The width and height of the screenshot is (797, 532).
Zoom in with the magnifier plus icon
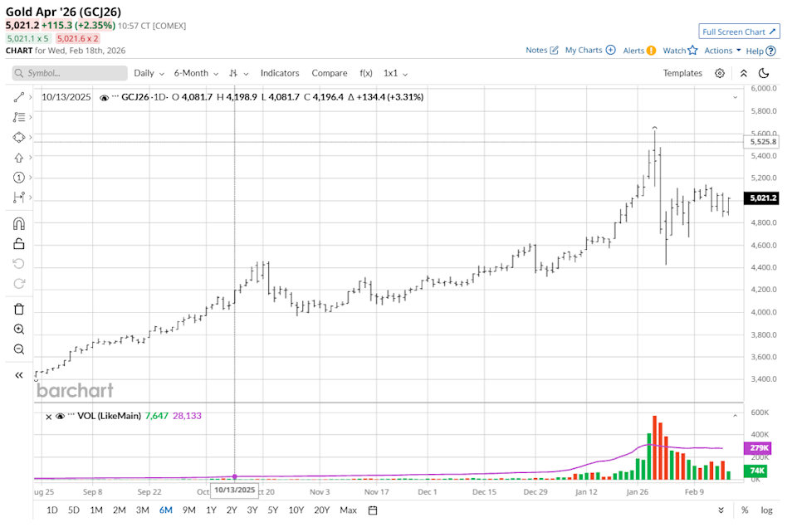[18, 329]
